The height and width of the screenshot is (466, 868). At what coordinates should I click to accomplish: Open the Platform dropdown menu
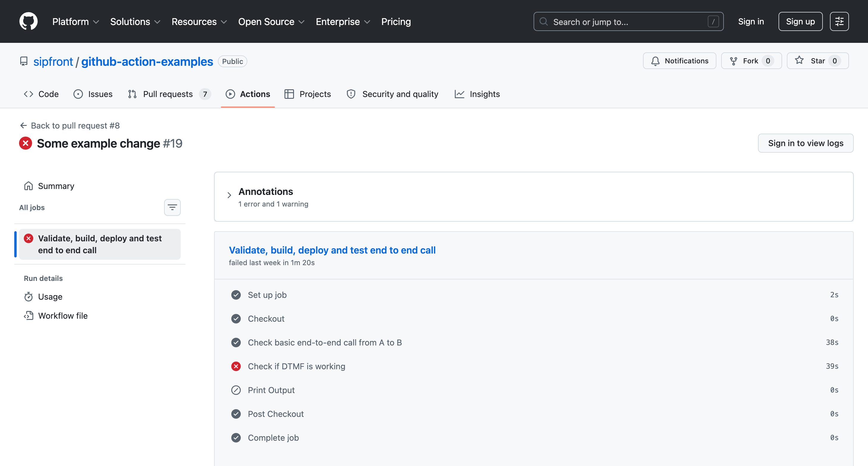coord(76,22)
